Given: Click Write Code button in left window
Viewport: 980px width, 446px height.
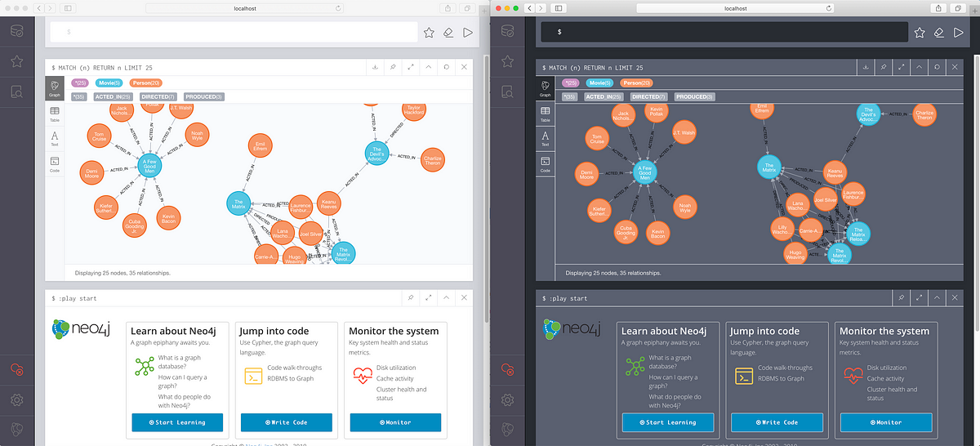Looking at the screenshot, I should (x=286, y=422).
